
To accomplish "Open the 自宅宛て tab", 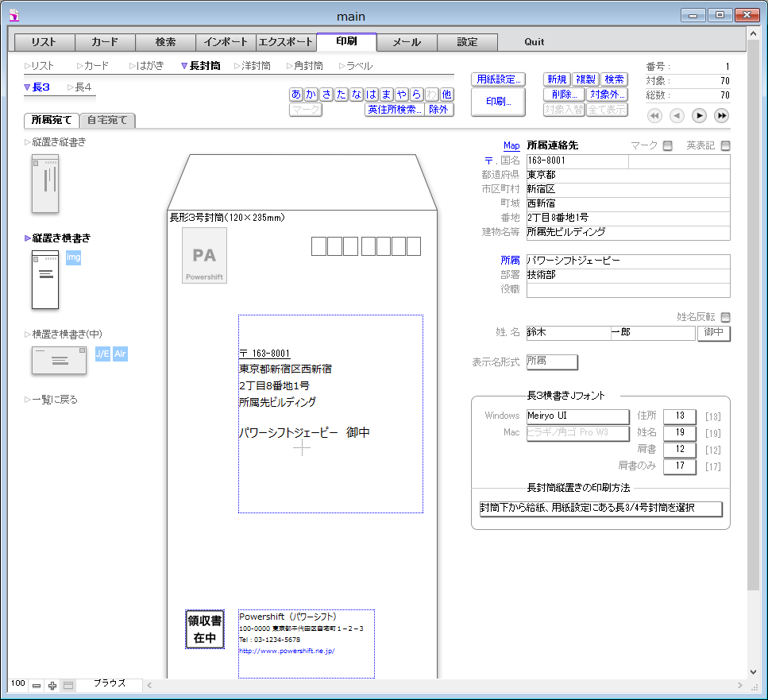I will click(x=108, y=121).
